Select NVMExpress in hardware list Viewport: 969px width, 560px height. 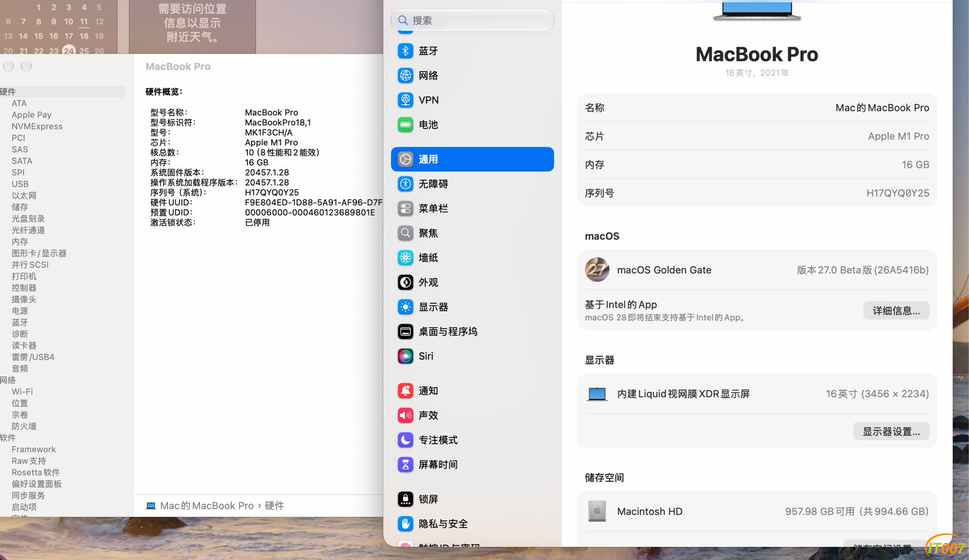(37, 126)
